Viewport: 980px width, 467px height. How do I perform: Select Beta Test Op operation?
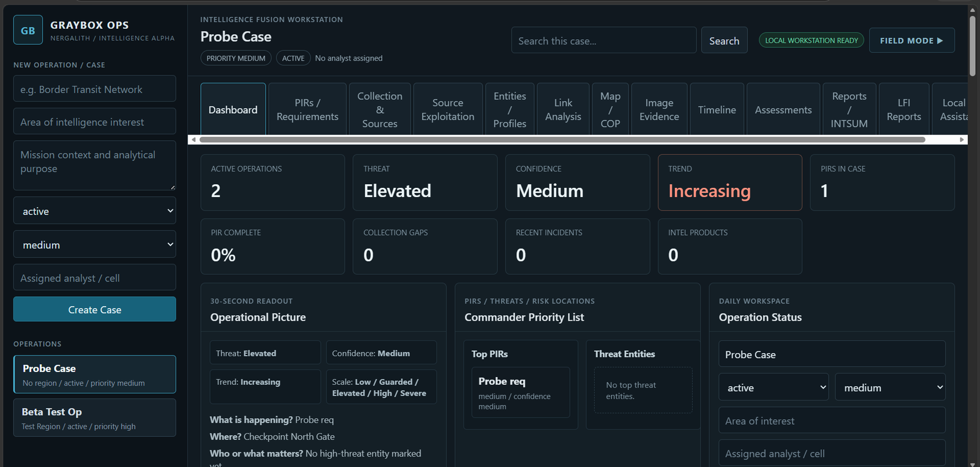click(x=94, y=418)
